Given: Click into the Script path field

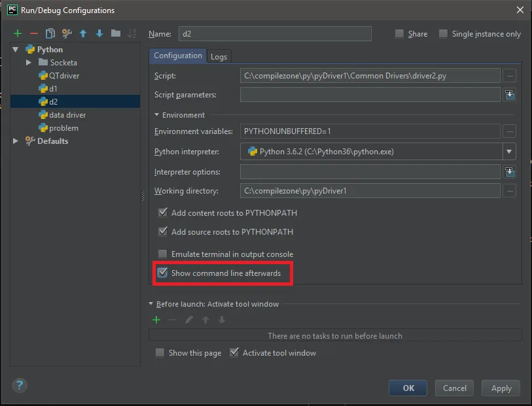Looking at the screenshot, I should (x=370, y=76).
